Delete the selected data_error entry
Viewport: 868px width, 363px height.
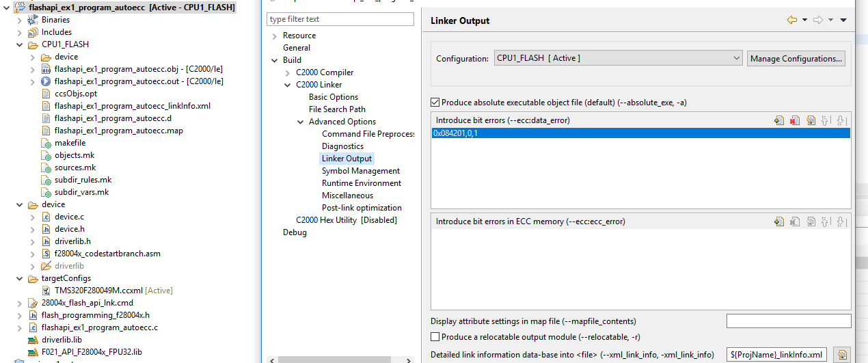pos(795,120)
